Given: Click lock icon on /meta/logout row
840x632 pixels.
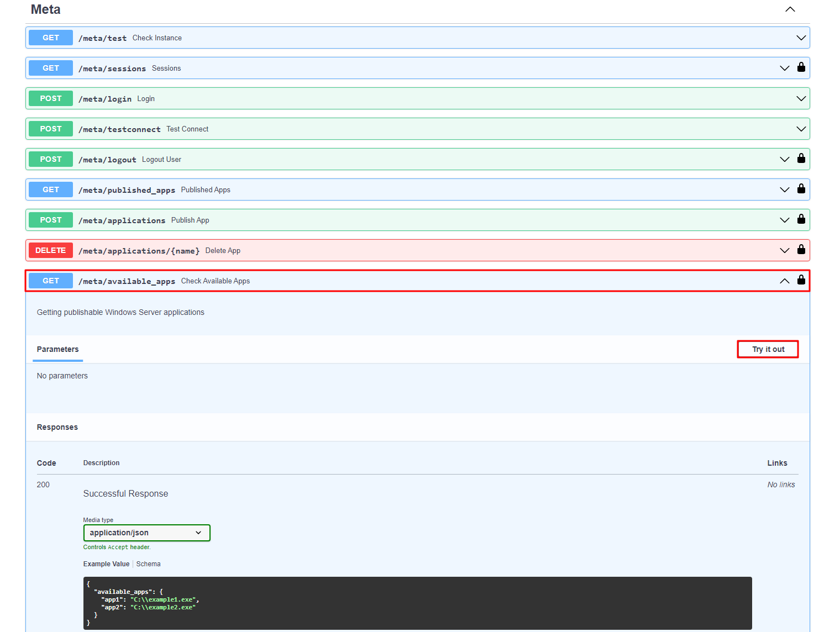Looking at the screenshot, I should [801, 159].
